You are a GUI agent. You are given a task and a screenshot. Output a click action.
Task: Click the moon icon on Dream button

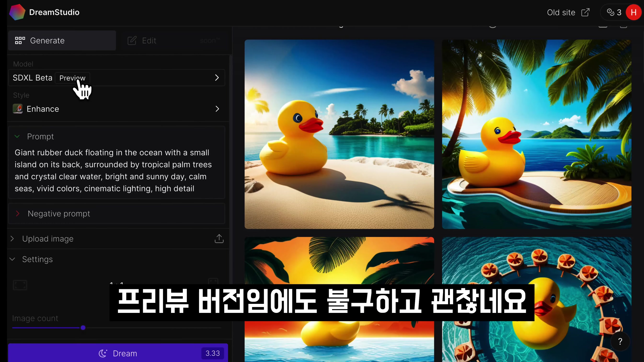(x=103, y=353)
